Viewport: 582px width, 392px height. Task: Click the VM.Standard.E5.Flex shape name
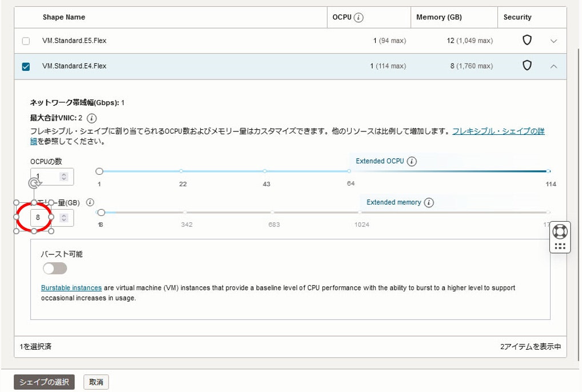74,41
